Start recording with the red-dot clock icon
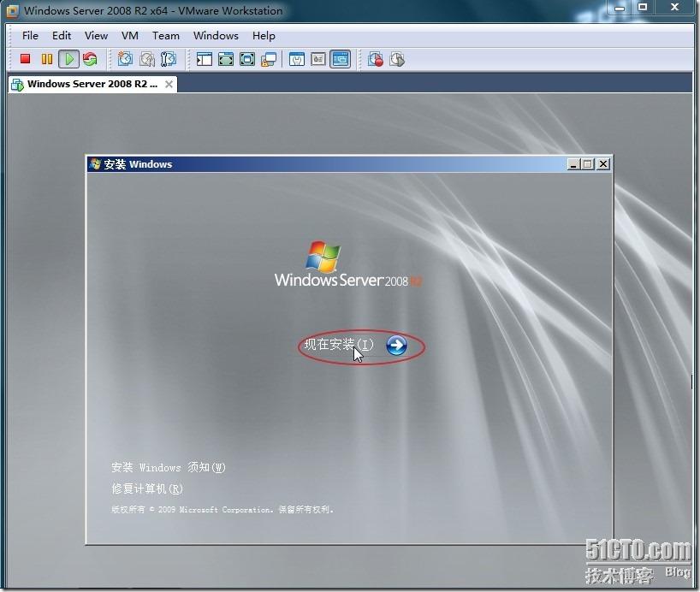The width and height of the screenshot is (700, 592). [x=376, y=59]
